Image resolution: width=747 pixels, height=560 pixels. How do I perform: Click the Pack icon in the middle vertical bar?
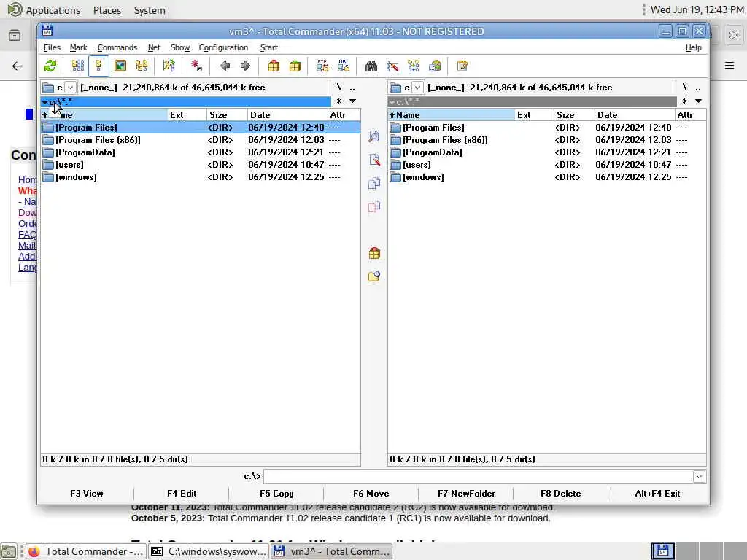374,253
